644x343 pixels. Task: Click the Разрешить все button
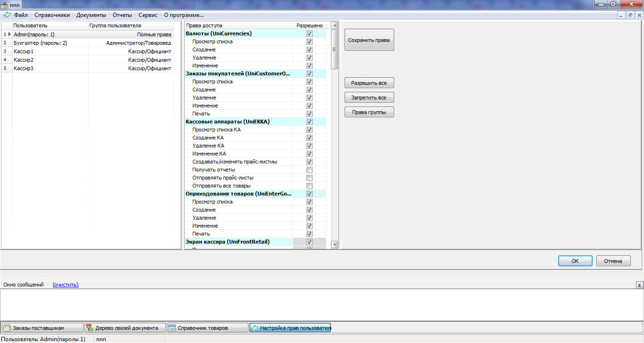click(x=369, y=83)
